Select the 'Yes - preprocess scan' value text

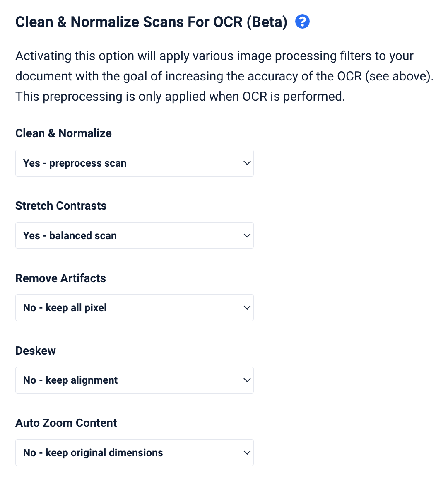pos(75,163)
